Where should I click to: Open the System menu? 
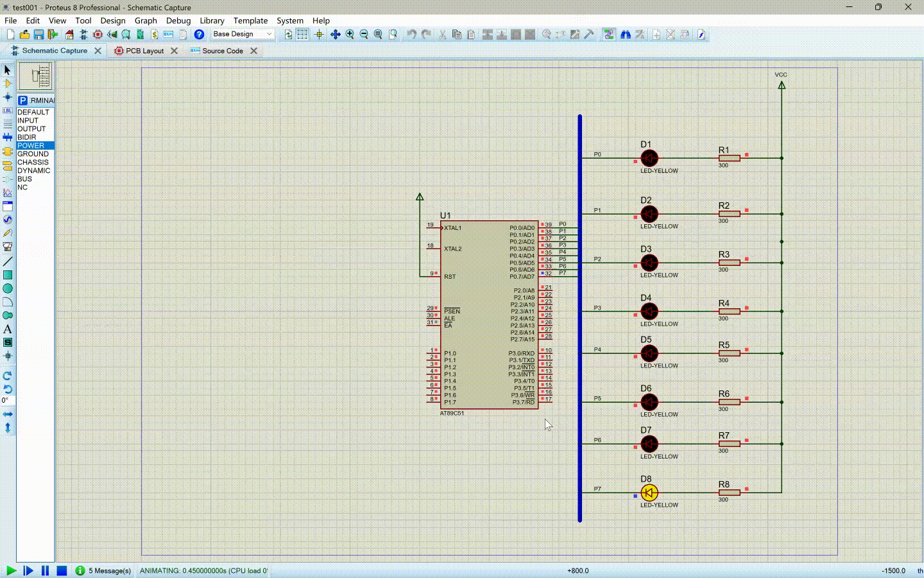pos(290,21)
